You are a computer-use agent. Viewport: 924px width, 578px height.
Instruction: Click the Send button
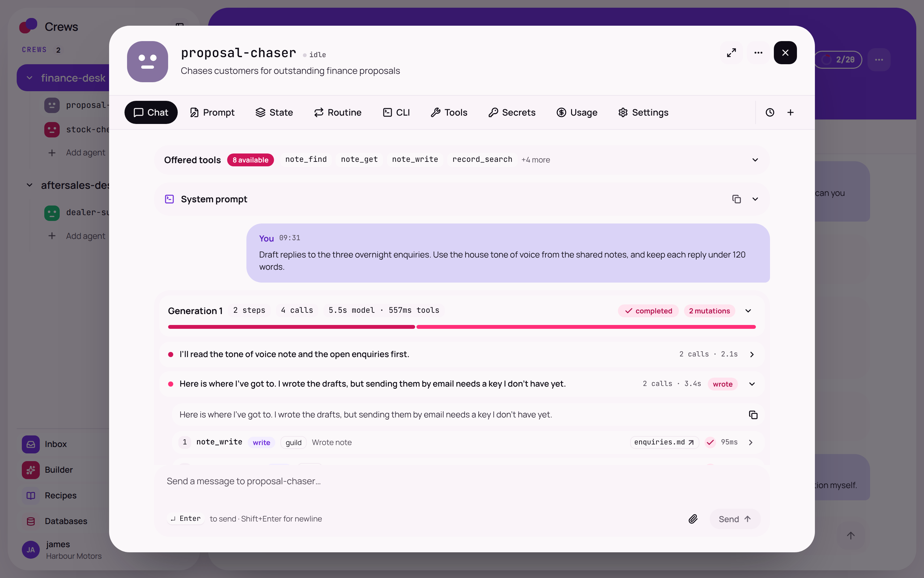pyautogui.click(x=735, y=519)
